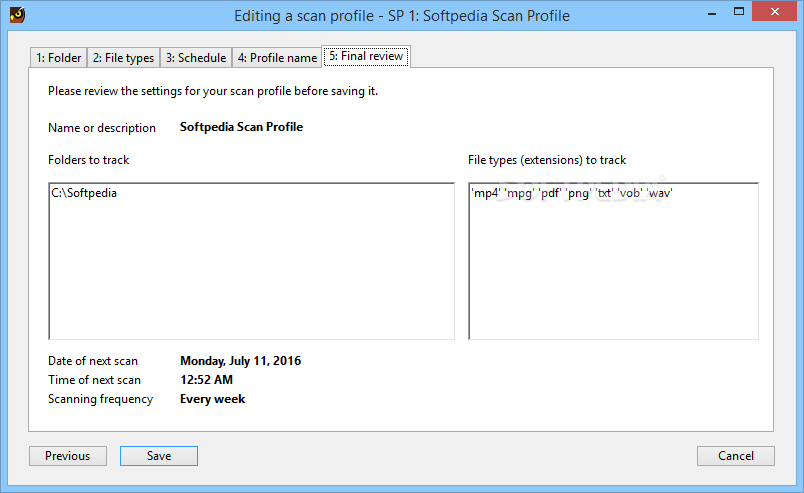Click the Scanning frequency label
This screenshot has width=804, height=493.
pyautogui.click(x=100, y=399)
